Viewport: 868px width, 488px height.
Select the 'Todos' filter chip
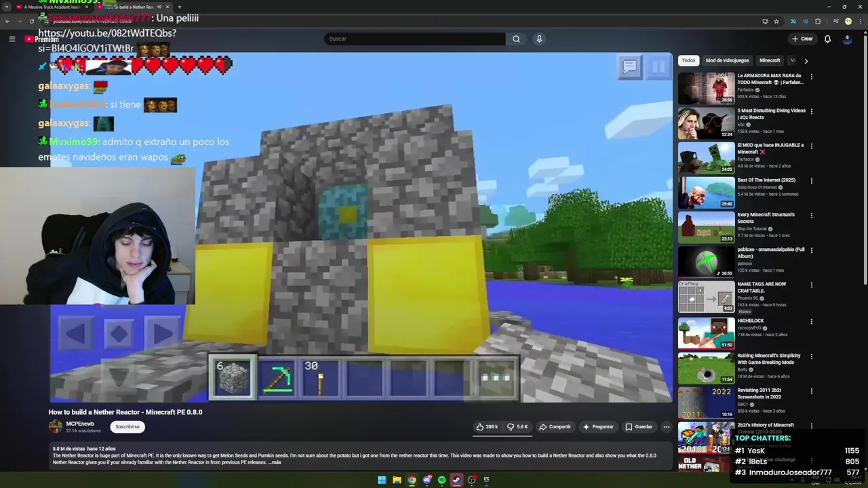(688, 60)
